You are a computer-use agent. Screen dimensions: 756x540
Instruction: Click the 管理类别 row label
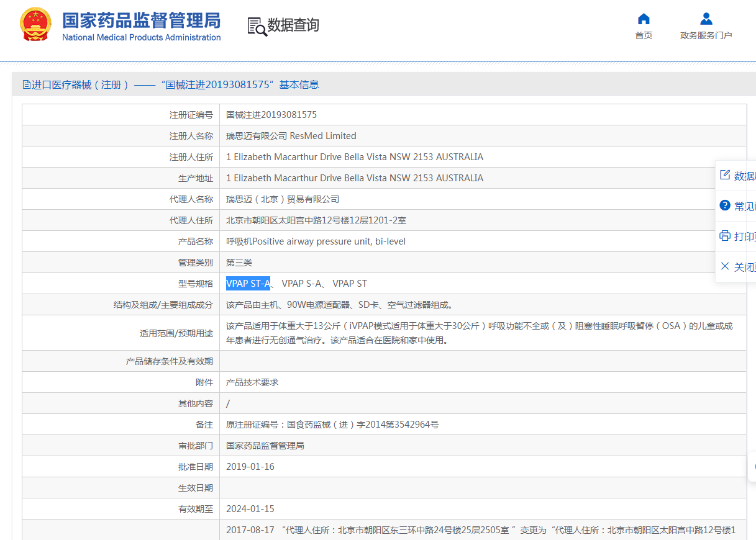[196, 263]
